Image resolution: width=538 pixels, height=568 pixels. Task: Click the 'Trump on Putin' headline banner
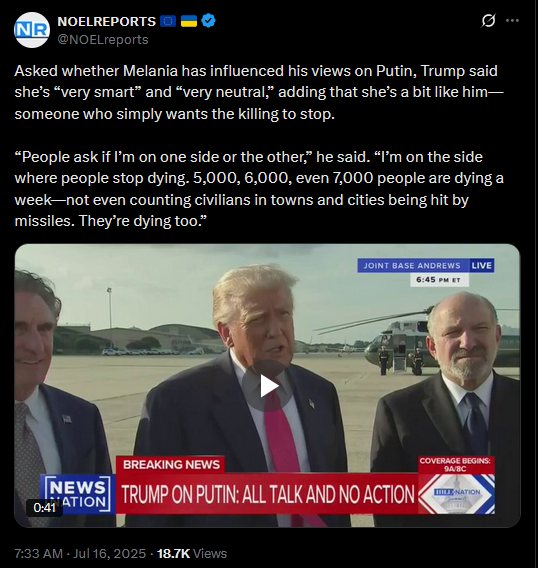267,494
